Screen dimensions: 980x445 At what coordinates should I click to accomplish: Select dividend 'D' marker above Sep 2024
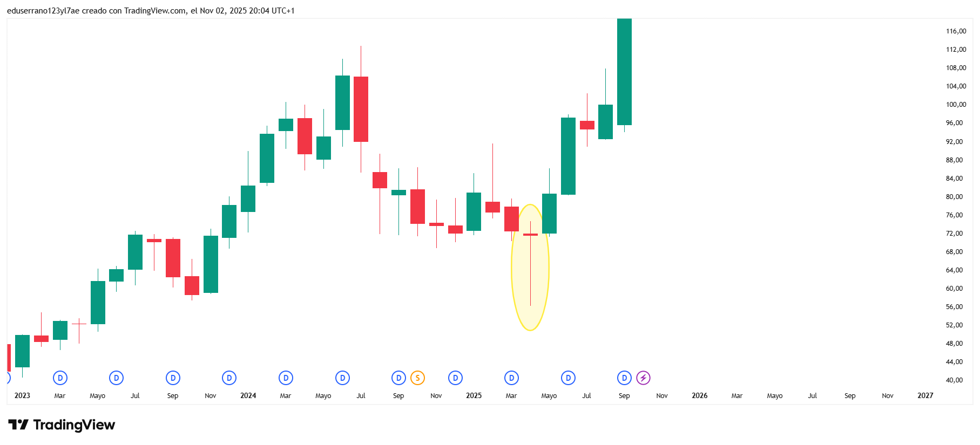pos(398,378)
